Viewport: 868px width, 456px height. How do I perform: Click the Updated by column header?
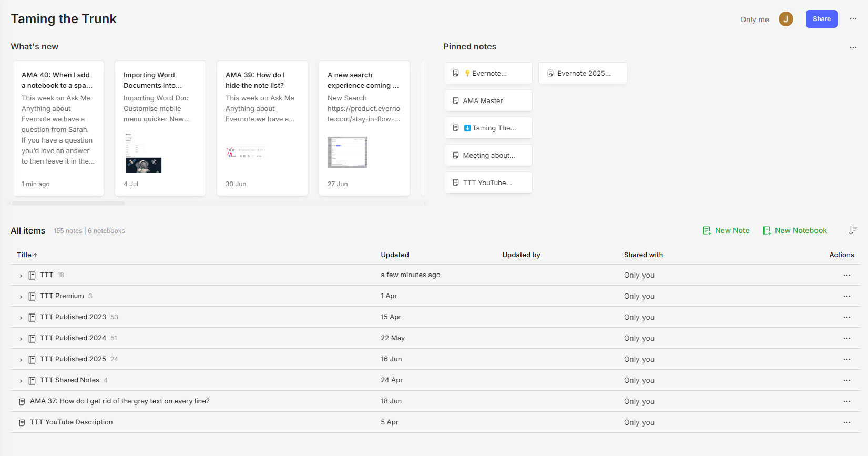521,255
